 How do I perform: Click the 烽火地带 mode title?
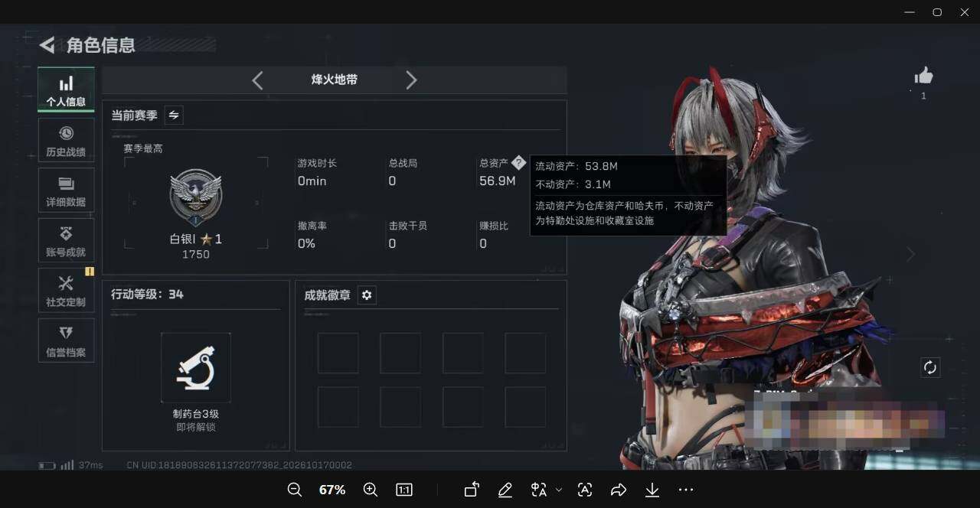(334, 80)
